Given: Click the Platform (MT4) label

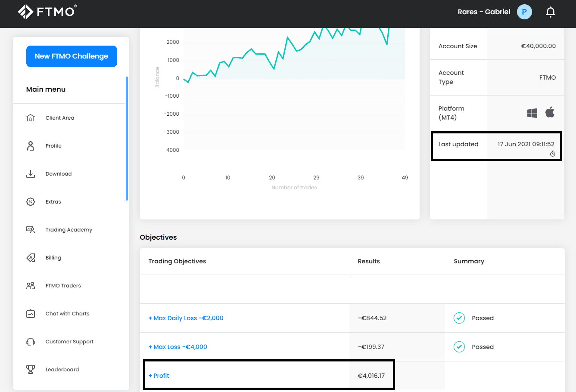Looking at the screenshot, I should pyautogui.click(x=451, y=113).
